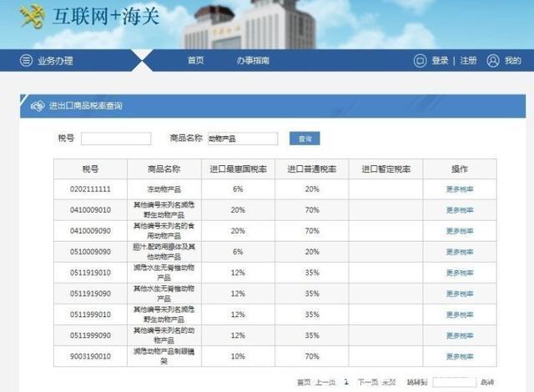Click 10% rate in 9003190010 row

click(x=238, y=357)
